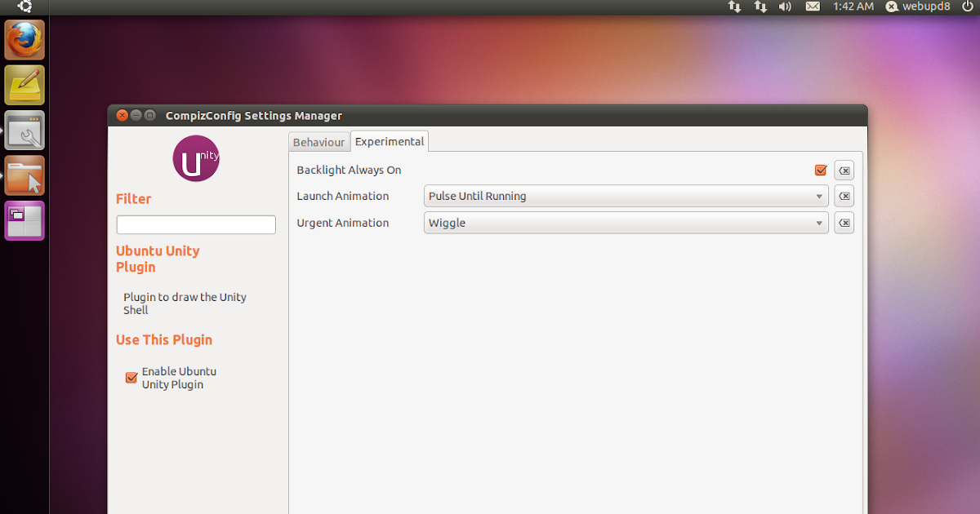
Task: Change Wiggle to another urgent animation option
Action: [626, 222]
